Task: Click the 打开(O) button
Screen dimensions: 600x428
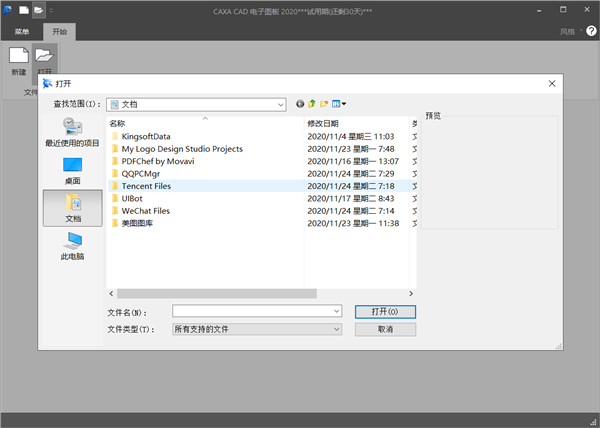Action: click(x=385, y=312)
